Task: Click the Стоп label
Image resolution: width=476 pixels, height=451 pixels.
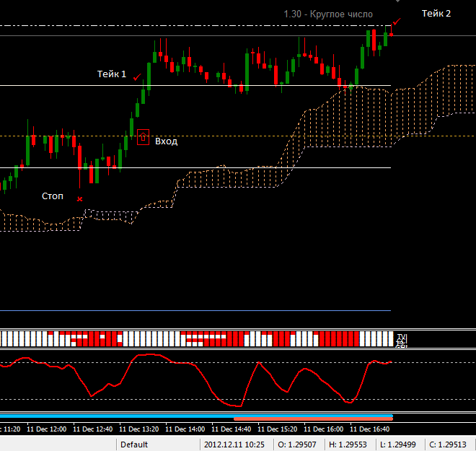Action: pyautogui.click(x=53, y=196)
